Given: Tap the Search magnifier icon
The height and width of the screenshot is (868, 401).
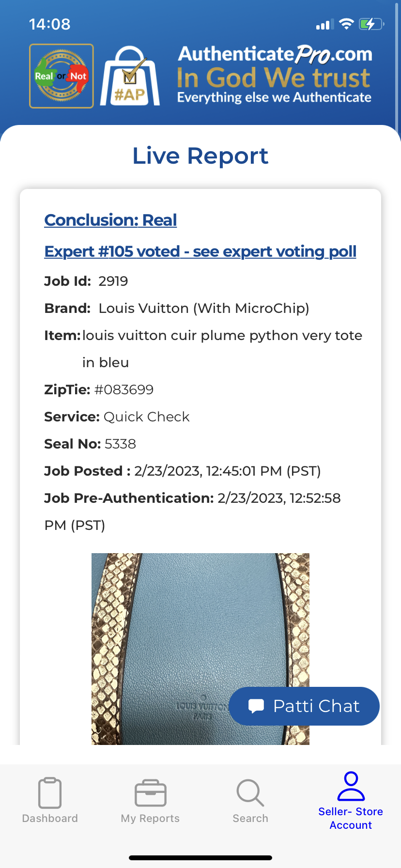Looking at the screenshot, I should pyautogui.click(x=250, y=793).
